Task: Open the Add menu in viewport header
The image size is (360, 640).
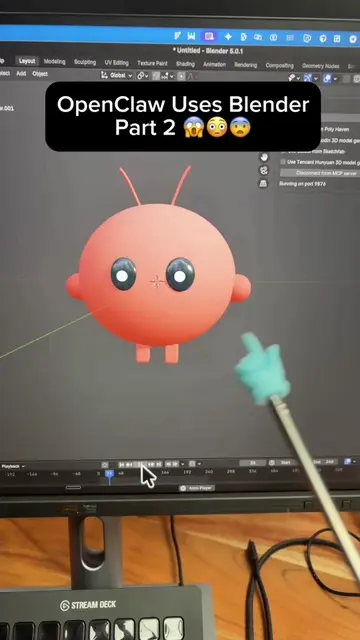Action: click(x=21, y=73)
